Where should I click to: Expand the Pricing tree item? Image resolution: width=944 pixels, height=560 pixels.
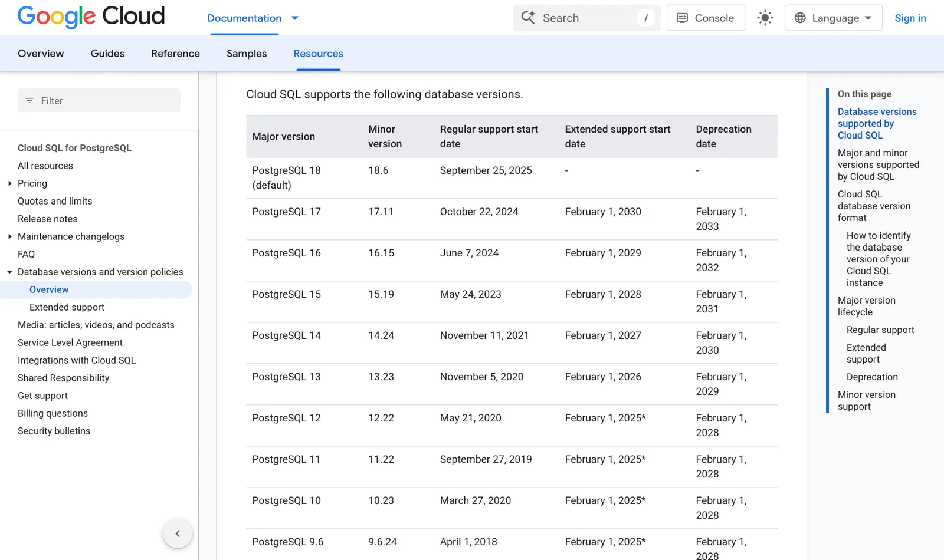pos(10,183)
